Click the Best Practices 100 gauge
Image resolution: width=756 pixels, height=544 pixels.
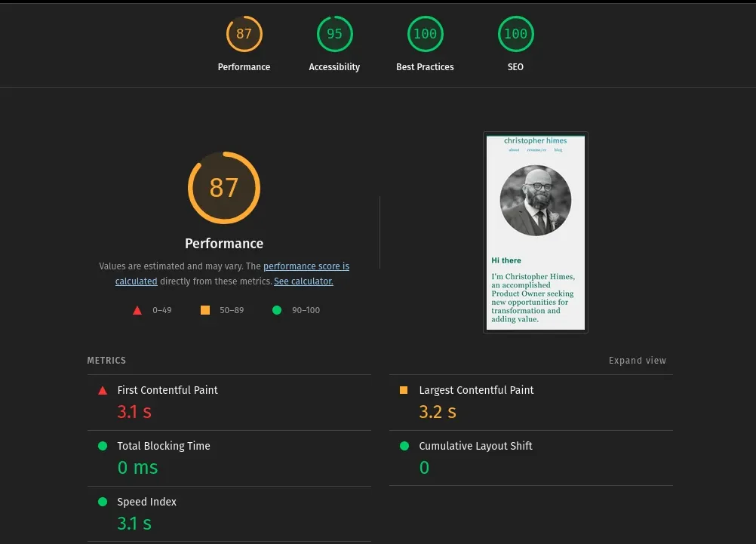pos(425,33)
